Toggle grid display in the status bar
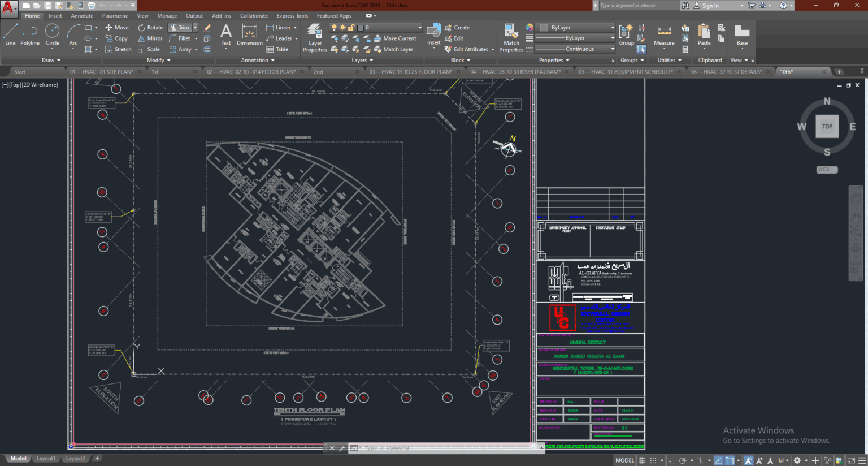This screenshot has height=466, width=868. pyautogui.click(x=643, y=460)
